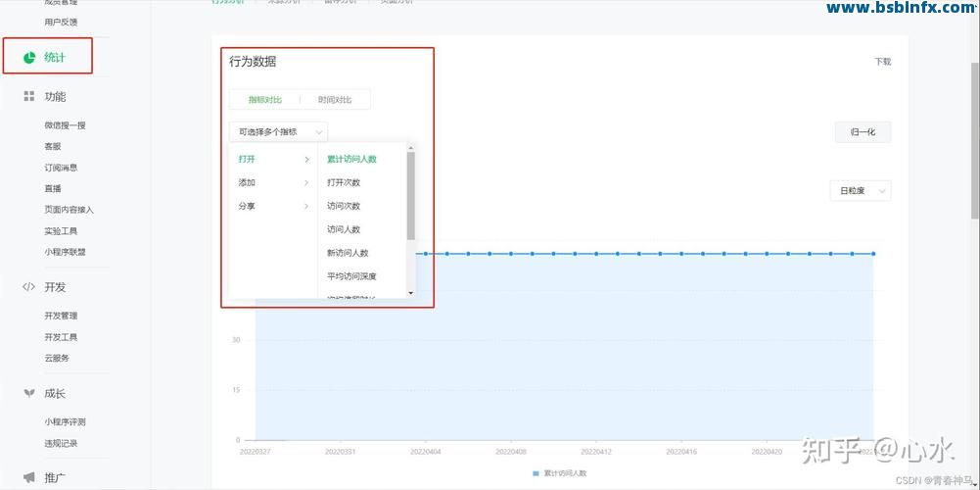Open the 成长 sidebar section
The image size is (980, 490).
[55, 394]
